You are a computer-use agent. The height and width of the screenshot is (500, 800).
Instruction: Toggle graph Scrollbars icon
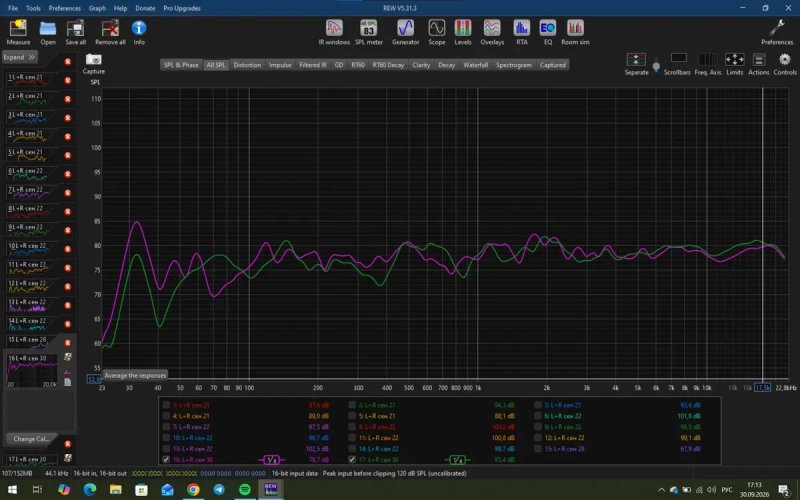(678, 64)
